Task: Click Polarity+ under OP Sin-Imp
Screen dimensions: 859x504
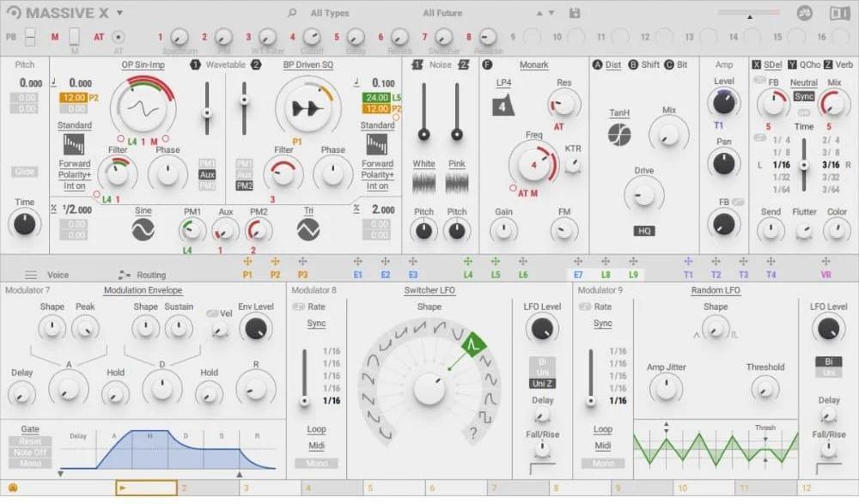Action: point(75,175)
